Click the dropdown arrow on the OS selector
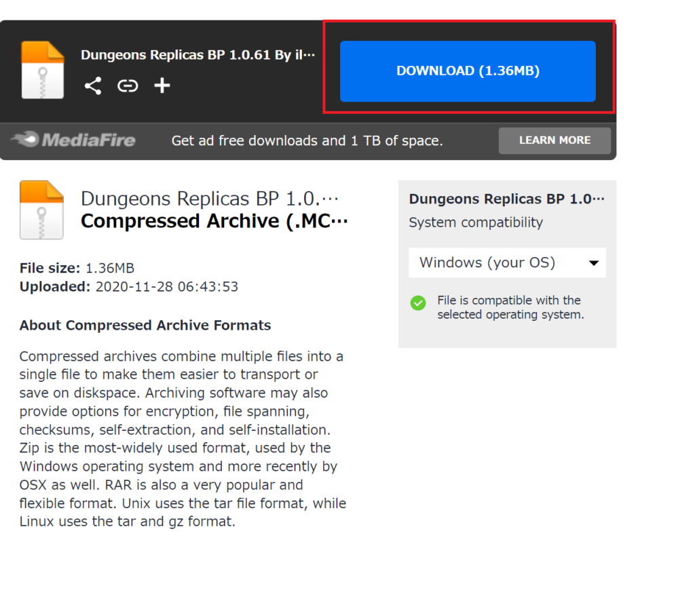 point(594,263)
